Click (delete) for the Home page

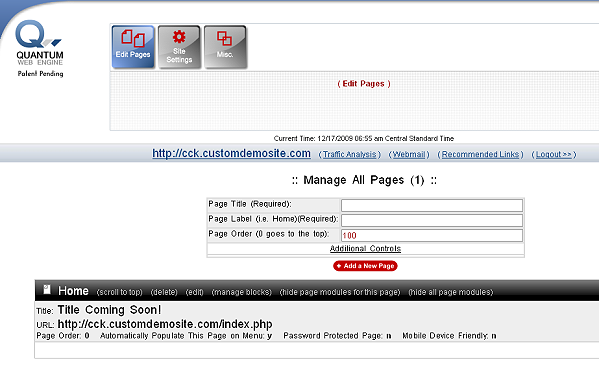tap(164, 292)
